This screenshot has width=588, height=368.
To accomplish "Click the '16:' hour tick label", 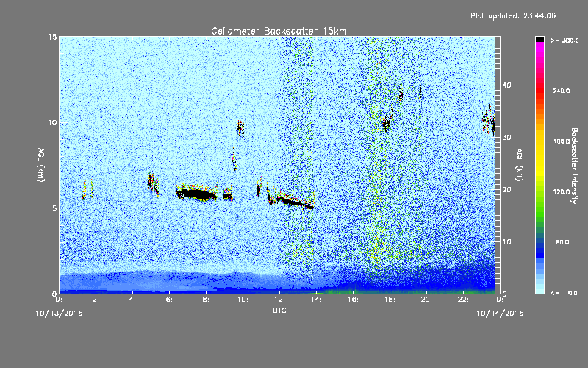I will 353,300.
